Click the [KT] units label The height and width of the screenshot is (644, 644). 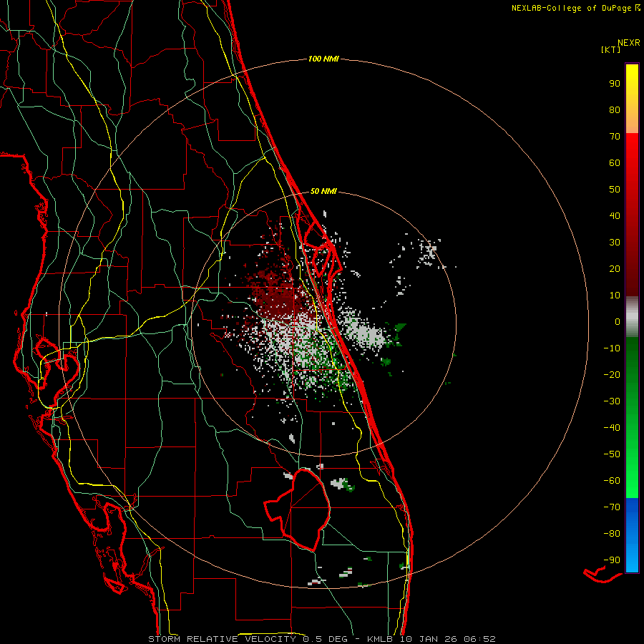[x=610, y=49]
